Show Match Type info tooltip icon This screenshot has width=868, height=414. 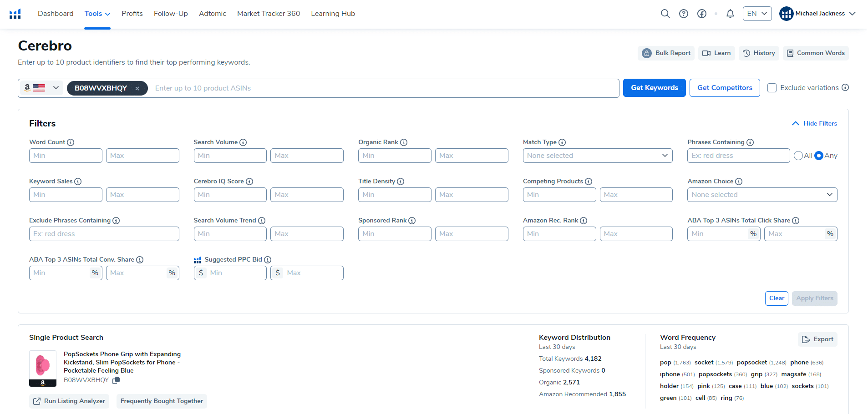point(562,142)
